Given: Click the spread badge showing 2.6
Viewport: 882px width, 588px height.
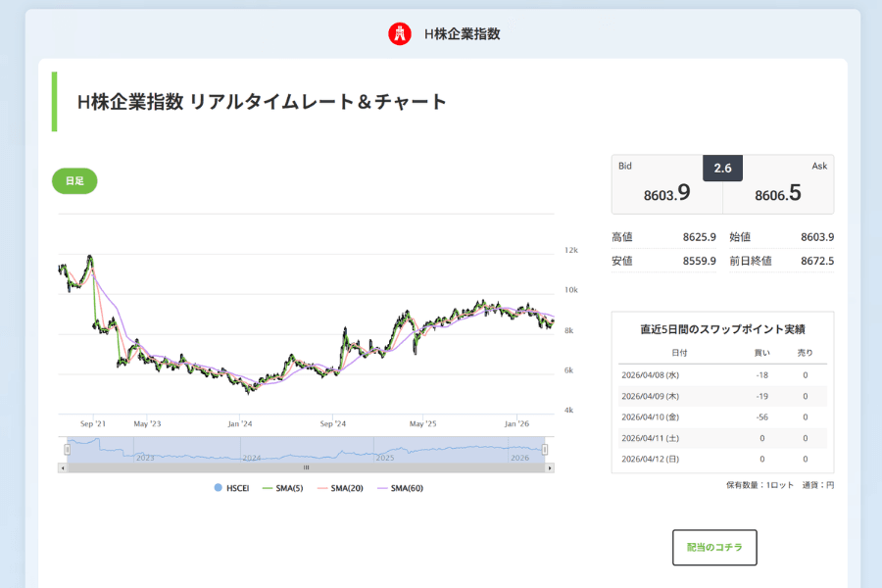Looking at the screenshot, I should [722, 168].
